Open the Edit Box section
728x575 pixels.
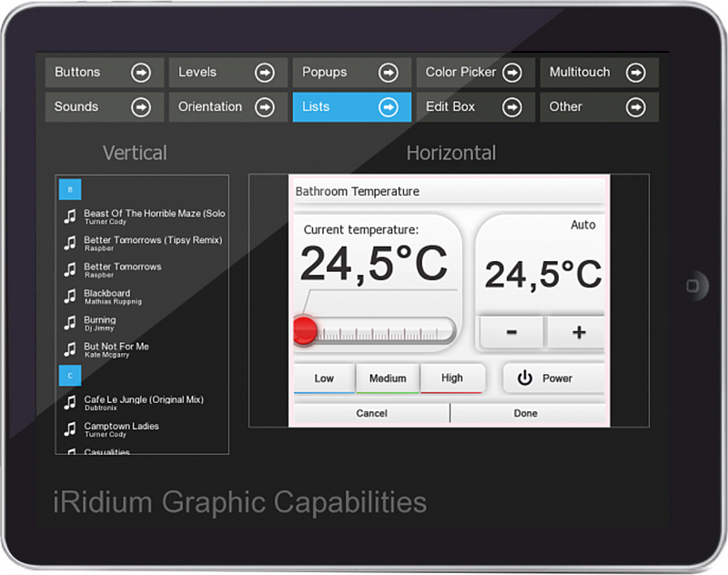pos(473,107)
